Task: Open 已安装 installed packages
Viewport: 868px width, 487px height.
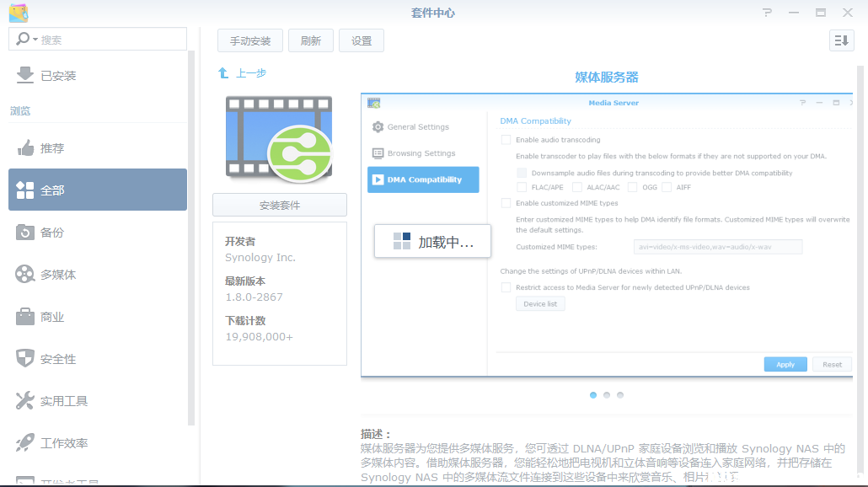Action: 98,75
